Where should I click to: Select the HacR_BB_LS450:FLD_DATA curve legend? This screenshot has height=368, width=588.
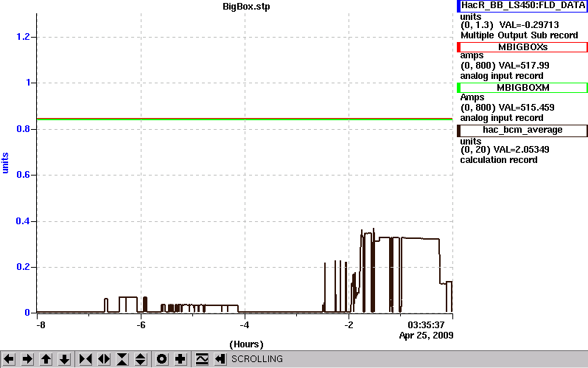point(522,6)
